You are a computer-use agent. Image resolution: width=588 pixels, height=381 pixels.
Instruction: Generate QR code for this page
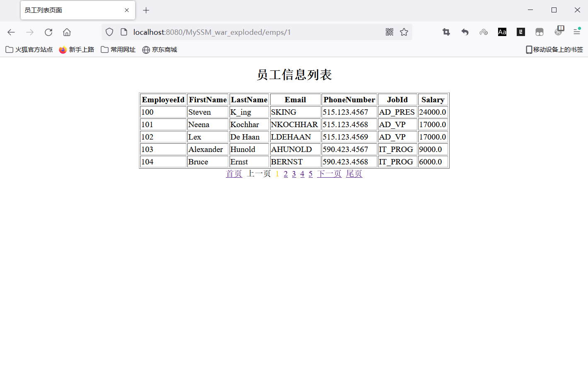coord(390,32)
